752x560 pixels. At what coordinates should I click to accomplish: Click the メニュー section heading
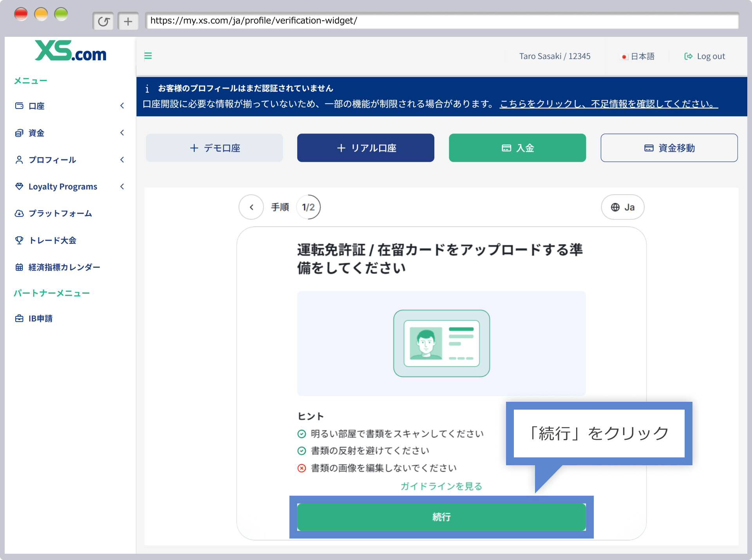(31, 81)
